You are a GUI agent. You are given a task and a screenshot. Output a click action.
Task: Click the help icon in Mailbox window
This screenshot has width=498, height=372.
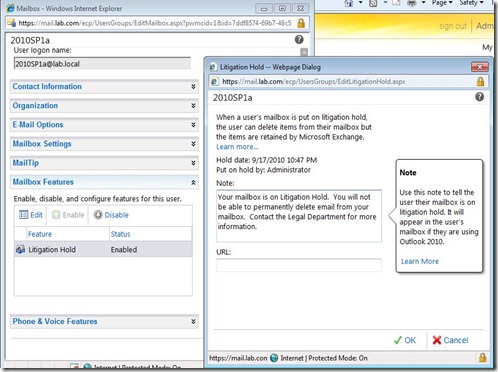click(299, 40)
